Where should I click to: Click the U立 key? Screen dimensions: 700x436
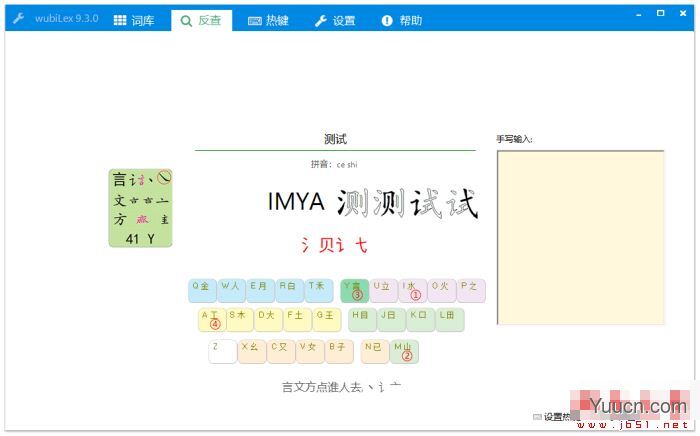click(383, 291)
